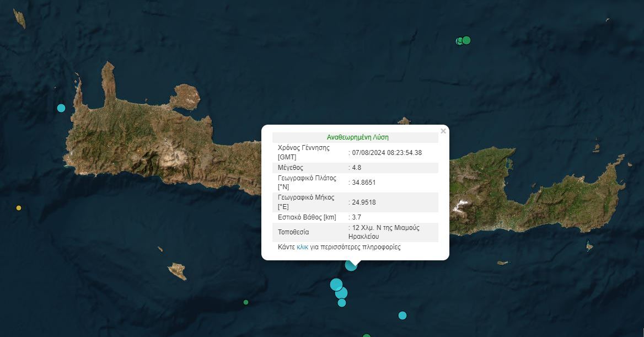Image resolution: width=644 pixels, height=337 pixels.
Task: Select the cyan earthquake marker west of Crete
Action: tap(61, 108)
